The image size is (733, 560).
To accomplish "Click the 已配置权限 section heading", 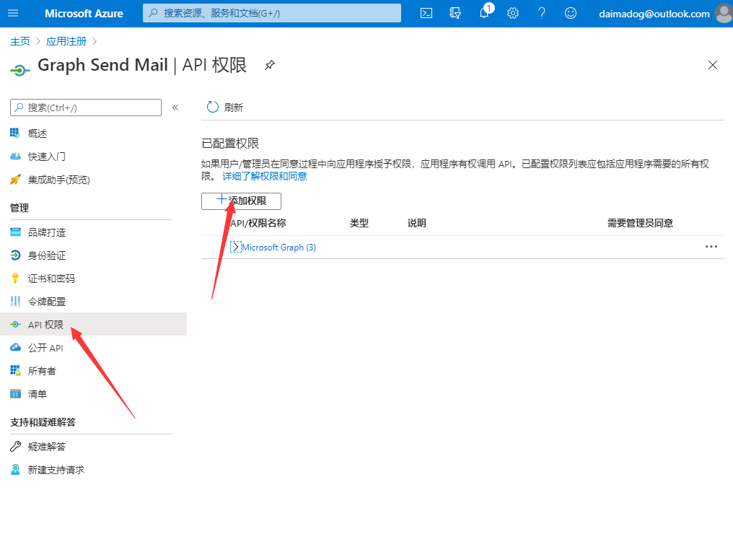I will tap(230, 144).
